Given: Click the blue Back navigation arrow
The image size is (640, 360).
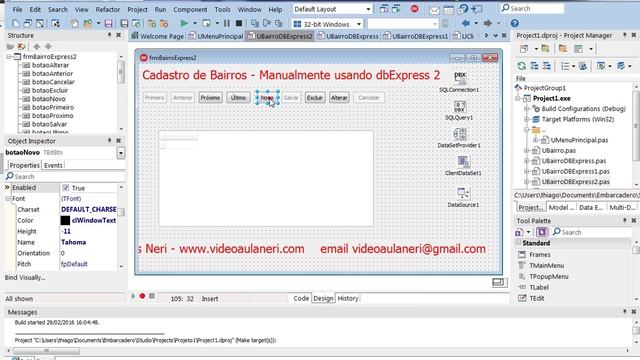Looking at the screenshot, I should [466, 23].
